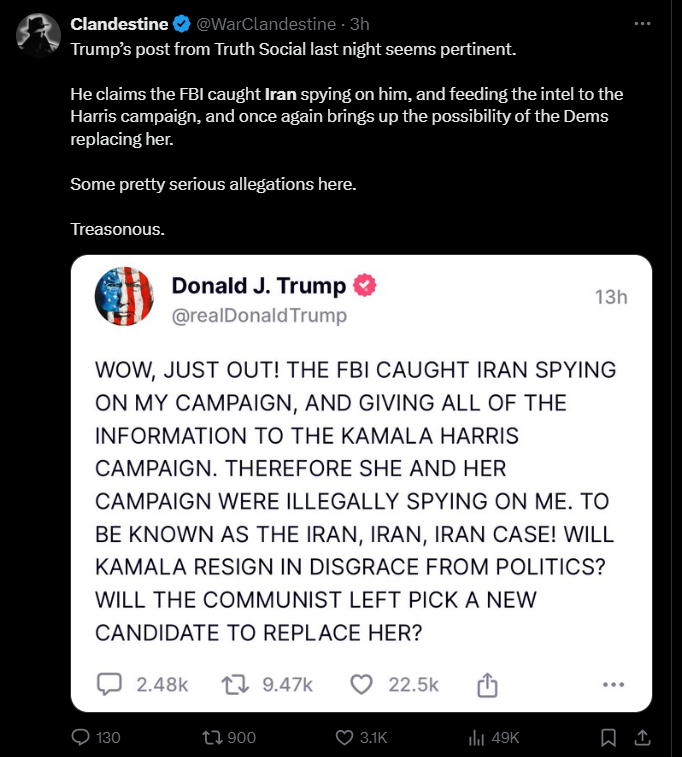Click the heart icon showing 22.5k

pos(362,684)
